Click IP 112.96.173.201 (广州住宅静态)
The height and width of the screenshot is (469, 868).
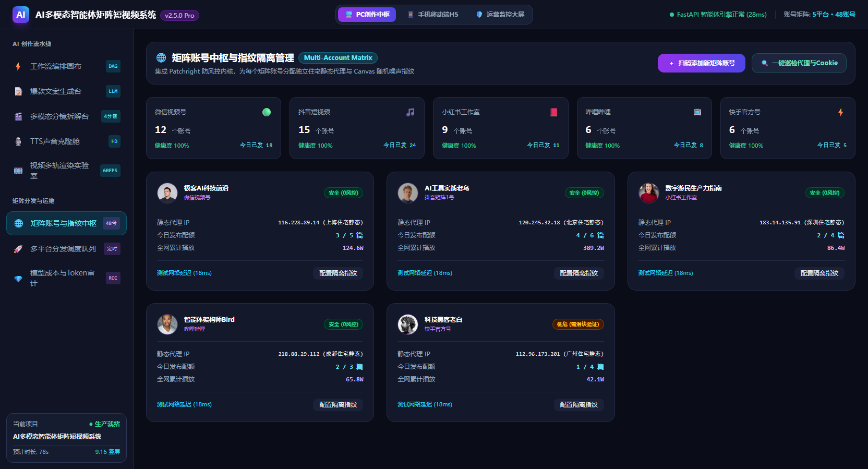click(x=560, y=354)
